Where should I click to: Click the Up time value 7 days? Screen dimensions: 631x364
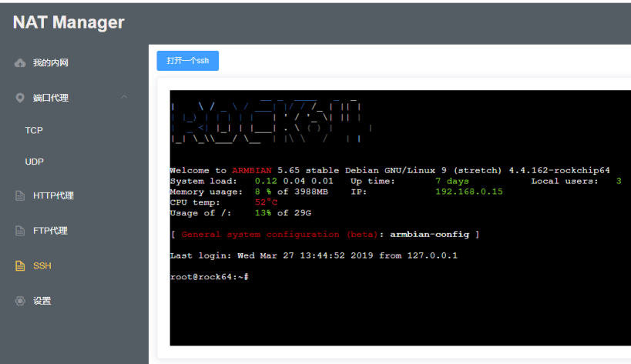(452, 181)
